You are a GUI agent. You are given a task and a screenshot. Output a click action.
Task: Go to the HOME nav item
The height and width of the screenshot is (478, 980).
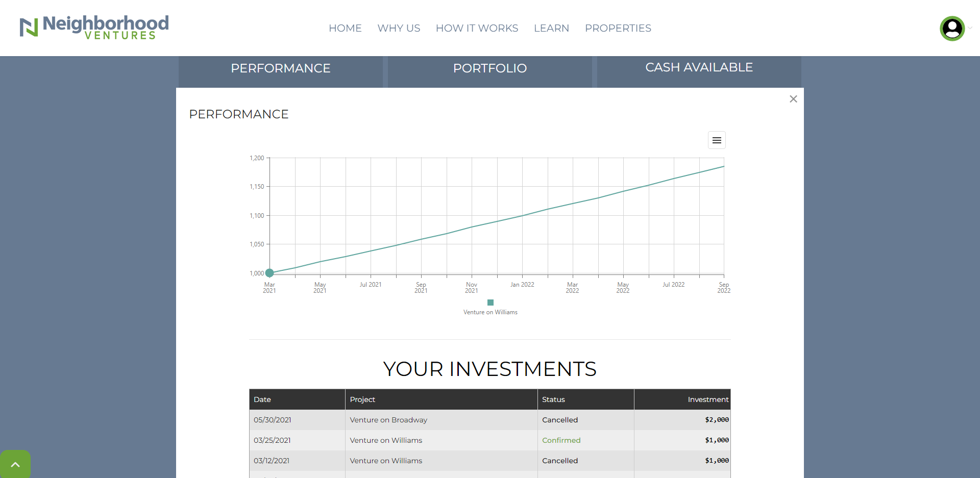tap(345, 28)
